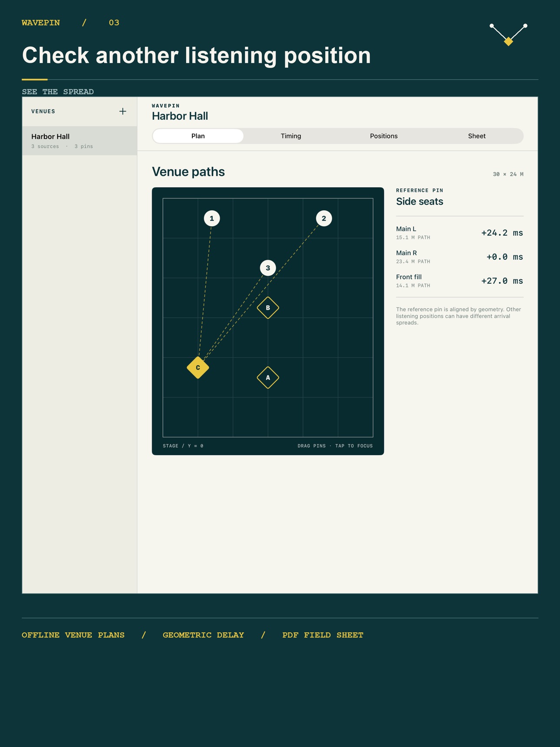The width and height of the screenshot is (560, 747).
Task: Click the +0.0 ms delay value
Action: [x=504, y=257]
